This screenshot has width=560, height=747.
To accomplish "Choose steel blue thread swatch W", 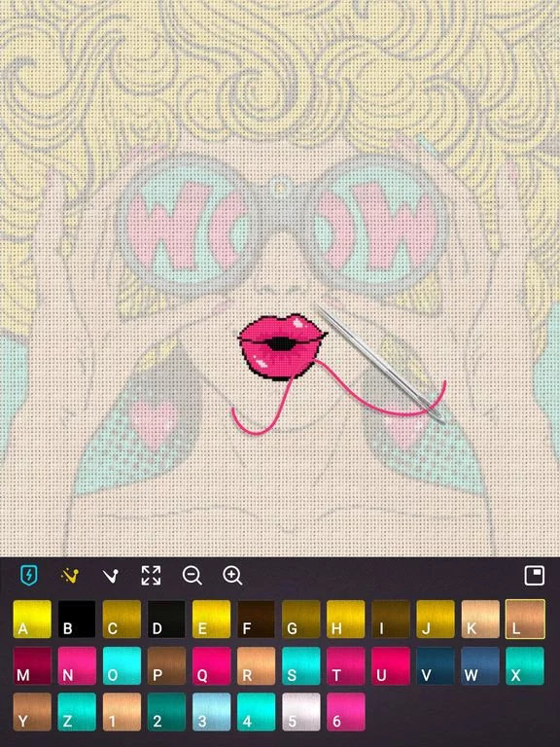I will click(x=480, y=665).
